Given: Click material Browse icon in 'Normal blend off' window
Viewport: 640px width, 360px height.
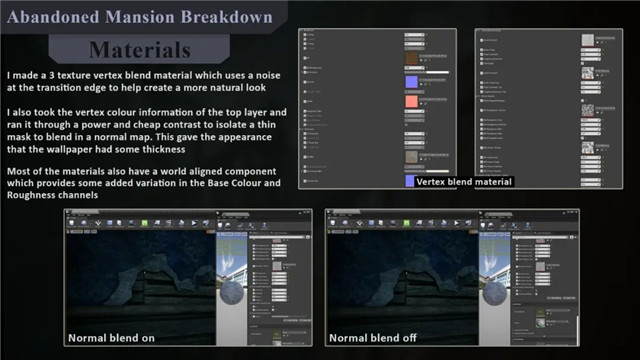Looking at the screenshot, I should pyautogui.click(x=490, y=225).
